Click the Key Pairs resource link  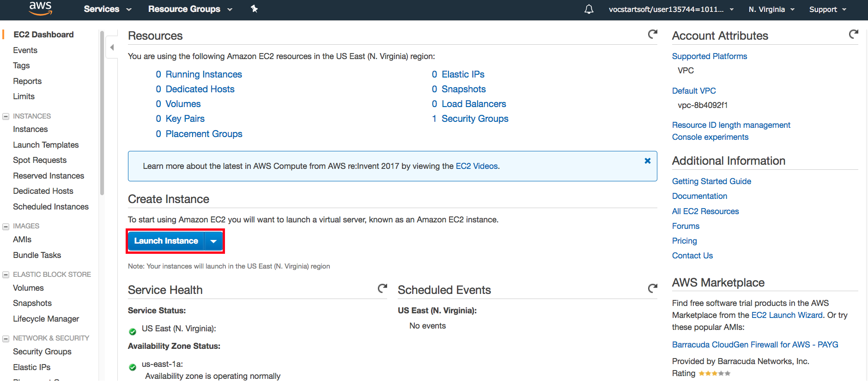185,119
